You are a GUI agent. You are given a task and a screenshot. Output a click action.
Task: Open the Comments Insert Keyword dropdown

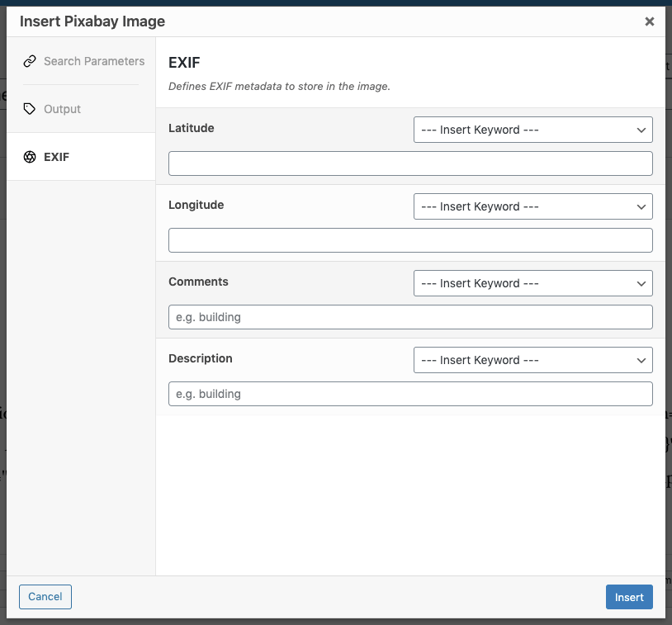click(532, 283)
